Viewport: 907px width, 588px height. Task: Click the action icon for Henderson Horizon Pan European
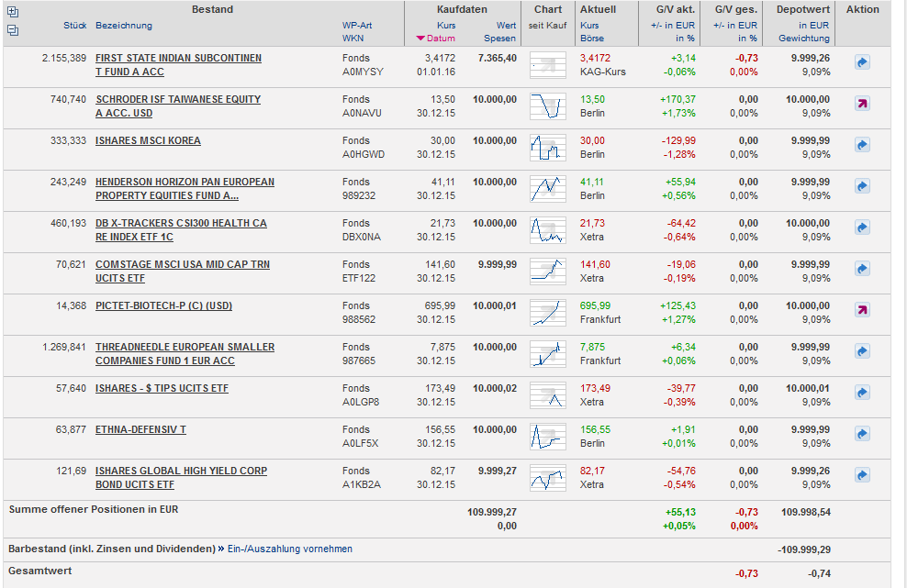pyautogui.click(x=862, y=186)
